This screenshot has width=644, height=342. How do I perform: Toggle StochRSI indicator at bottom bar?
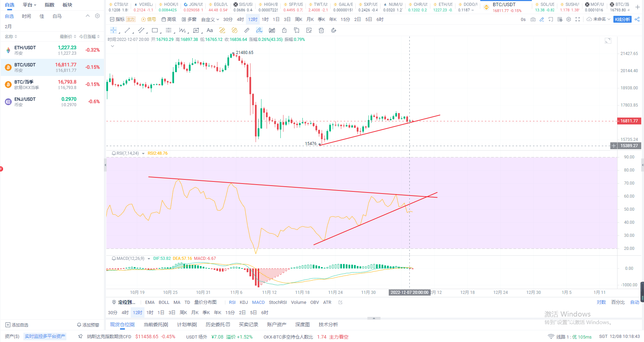click(x=278, y=302)
